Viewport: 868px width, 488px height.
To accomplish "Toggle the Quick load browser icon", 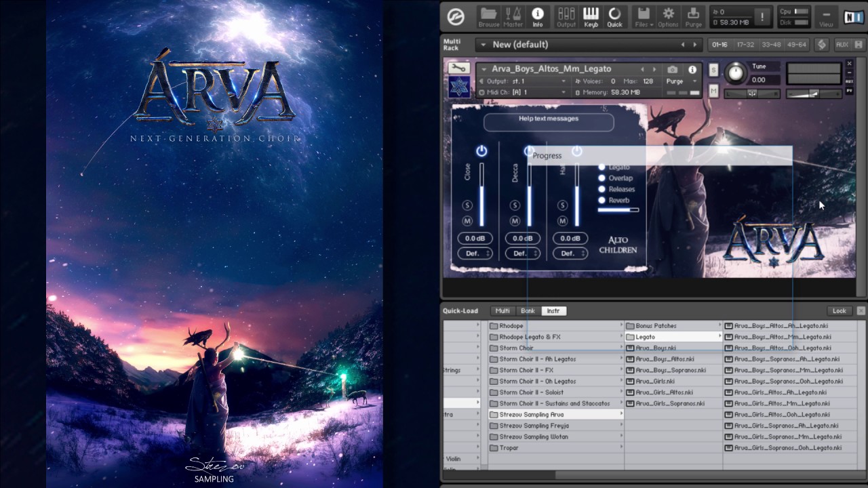I will [x=614, y=16].
